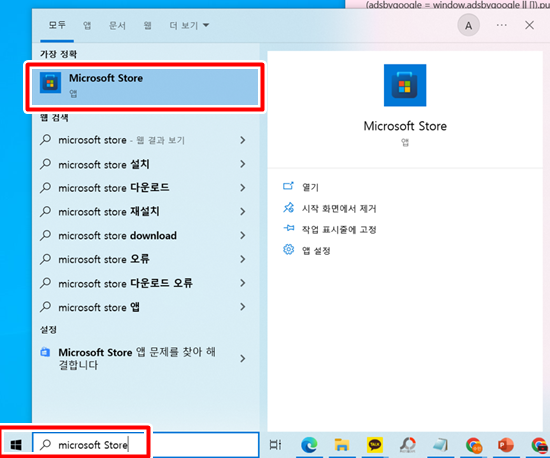The width and height of the screenshot is (550, 458).
Task: Select suggestion 'microsoft store 설치'
Action: 104,164
